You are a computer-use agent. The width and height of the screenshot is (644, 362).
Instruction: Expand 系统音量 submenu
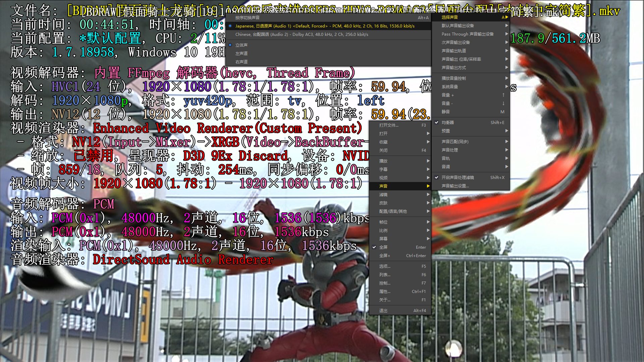coord(471,86)
